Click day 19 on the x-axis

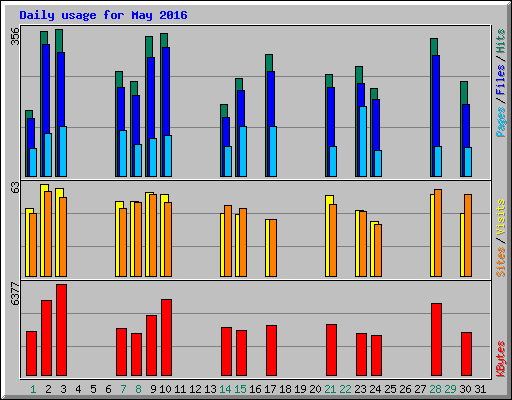coord(300,389)
